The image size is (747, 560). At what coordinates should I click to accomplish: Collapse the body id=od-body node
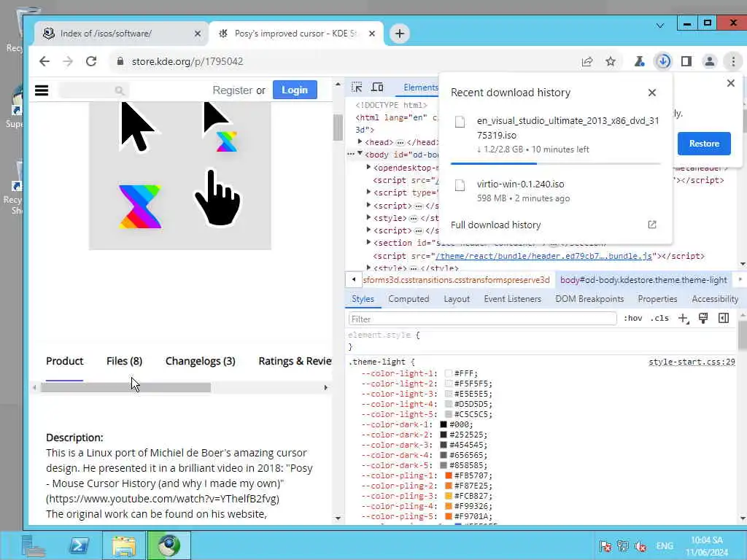360,153
